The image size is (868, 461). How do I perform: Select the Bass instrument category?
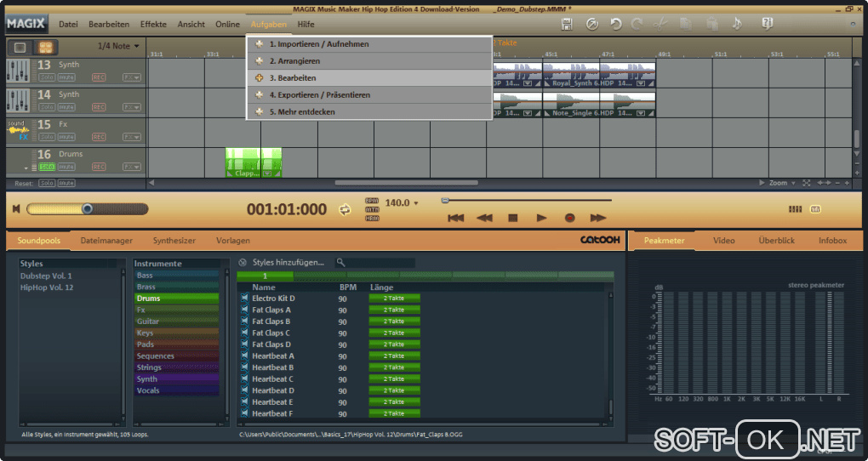point(177,275)
